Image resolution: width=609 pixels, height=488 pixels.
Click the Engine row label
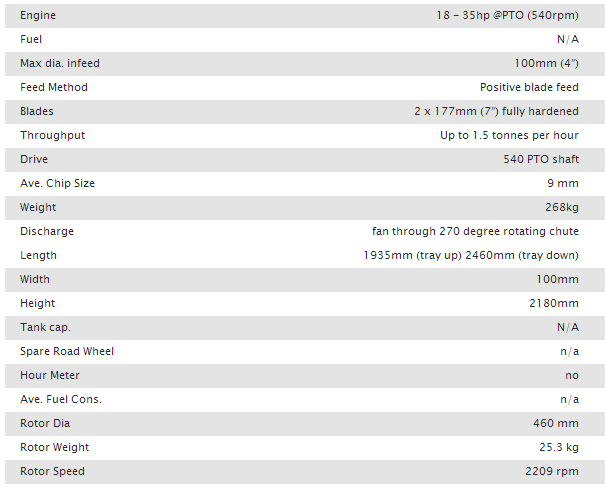(38, 16)
